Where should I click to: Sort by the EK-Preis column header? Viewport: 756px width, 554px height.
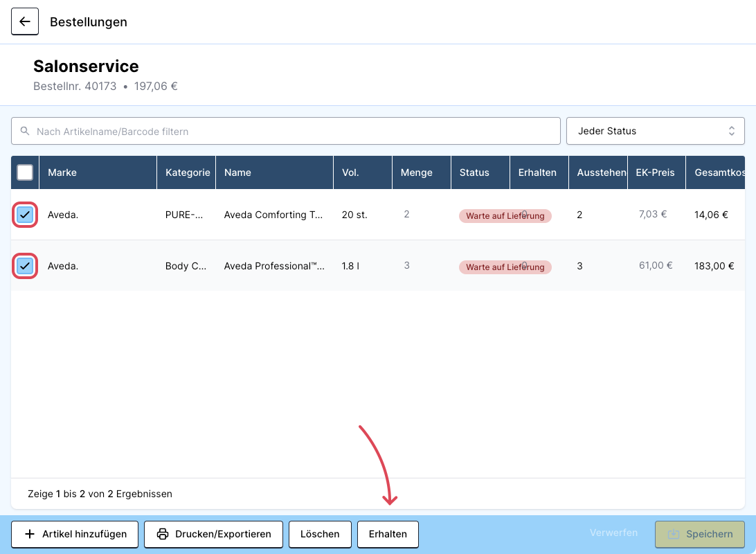point(656,172)
